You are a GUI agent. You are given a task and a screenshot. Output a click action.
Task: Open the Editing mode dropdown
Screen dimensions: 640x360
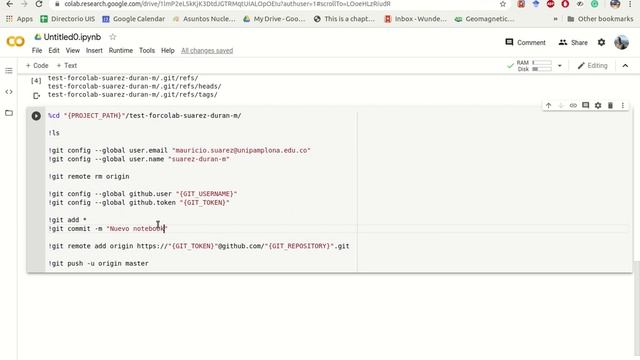point(592,66)
